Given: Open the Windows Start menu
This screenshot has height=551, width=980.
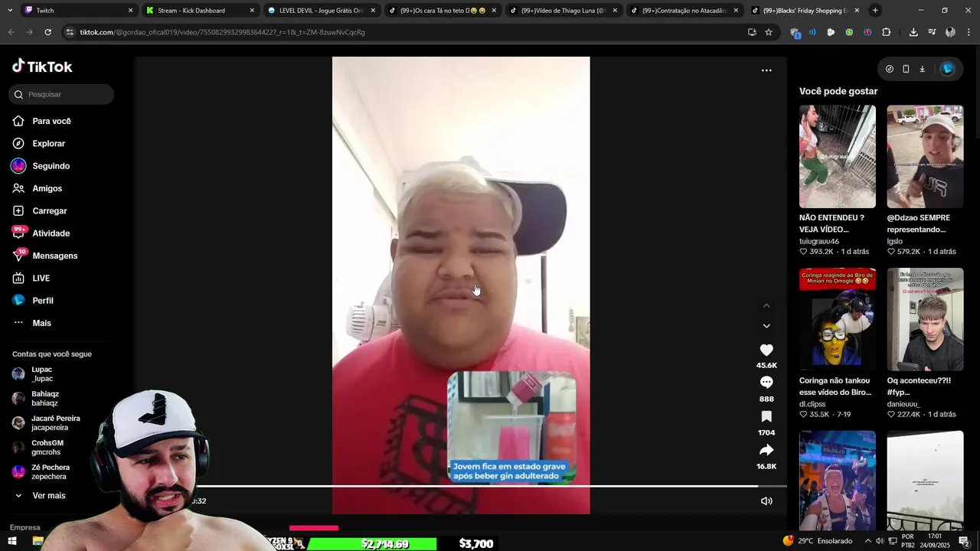Looking at the screenshot, I should coord(11,541).
